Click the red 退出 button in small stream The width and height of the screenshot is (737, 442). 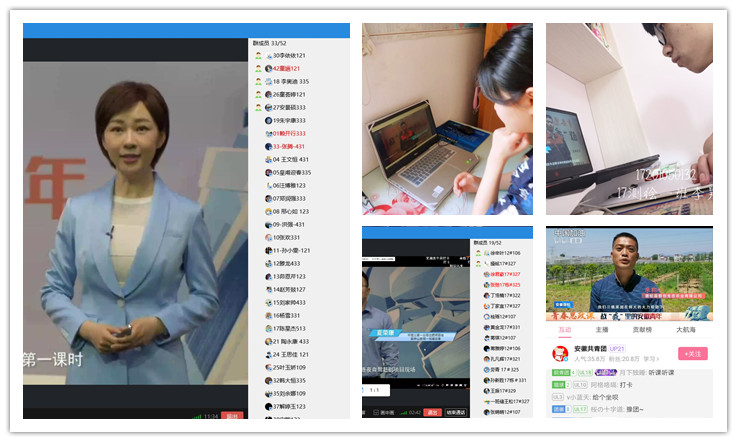click(433, 411)
